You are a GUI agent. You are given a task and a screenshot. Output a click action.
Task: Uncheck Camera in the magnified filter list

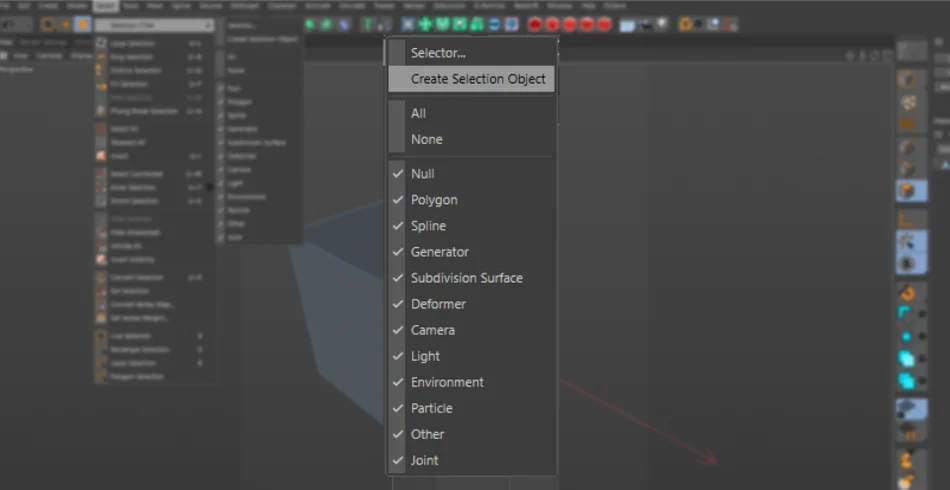coord(470,330)
